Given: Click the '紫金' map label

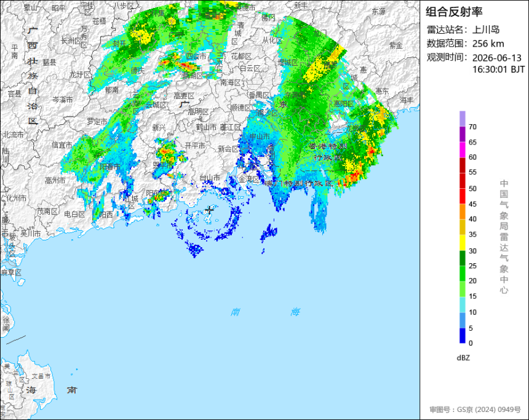Looking at the screenshot, I should pyautogui.click(x=396, y=44).
